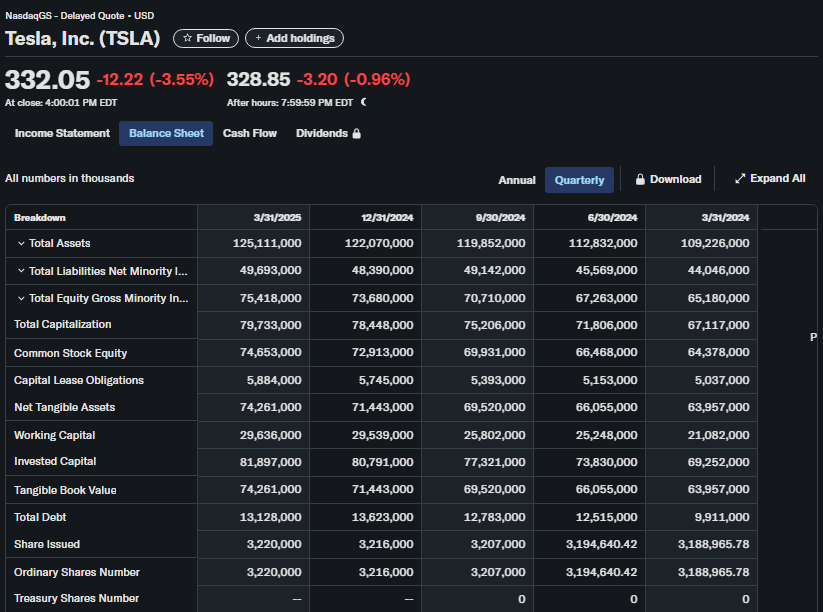
Task: Click the 12/31/2024 column header
Action: tap(387, 218)
